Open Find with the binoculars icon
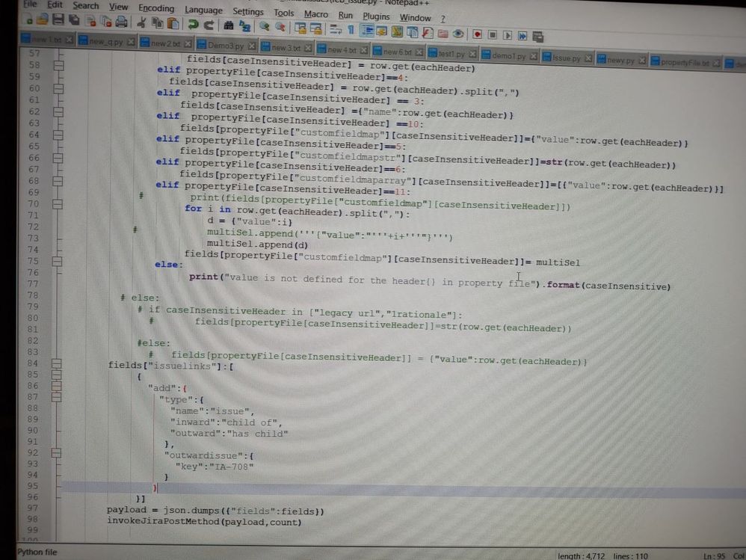Screen dimensions: 746x560 [229, 25]
